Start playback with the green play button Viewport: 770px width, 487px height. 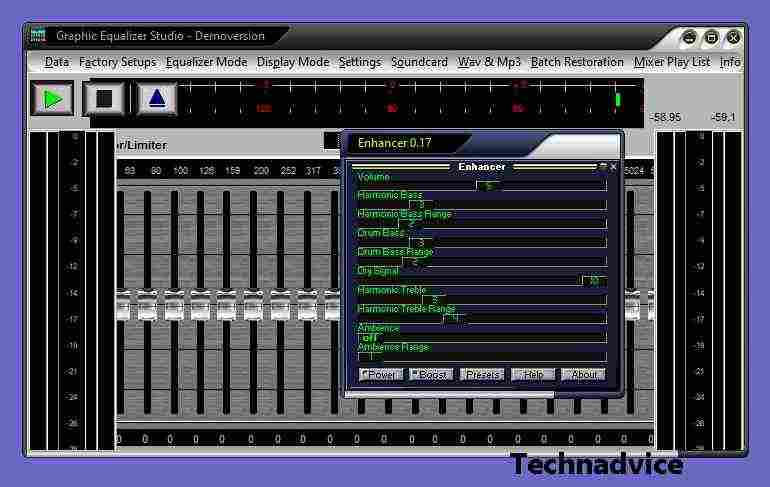pos(53,99)
